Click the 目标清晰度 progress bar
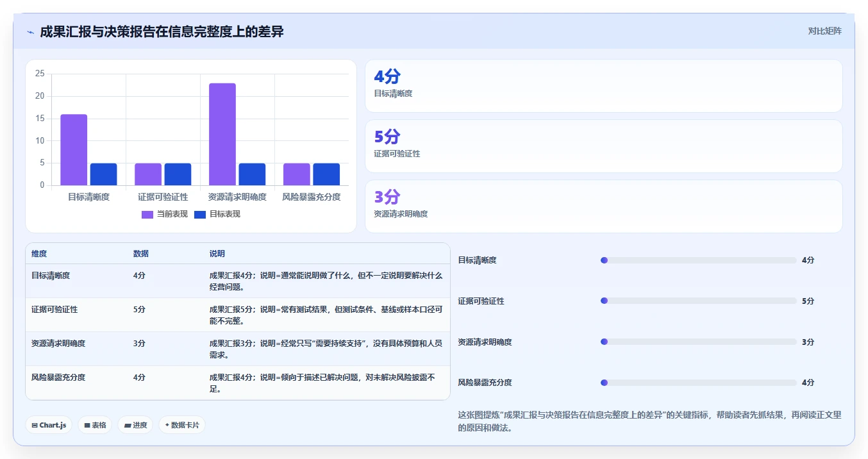 [x=699, y=260]
